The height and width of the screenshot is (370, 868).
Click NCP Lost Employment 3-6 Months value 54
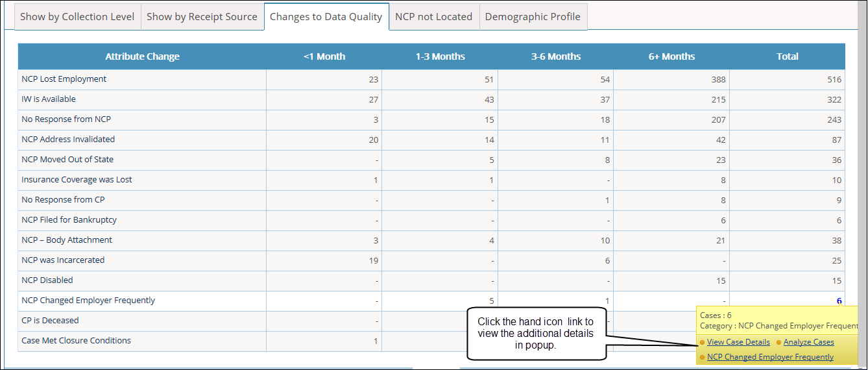click(605, 80)
